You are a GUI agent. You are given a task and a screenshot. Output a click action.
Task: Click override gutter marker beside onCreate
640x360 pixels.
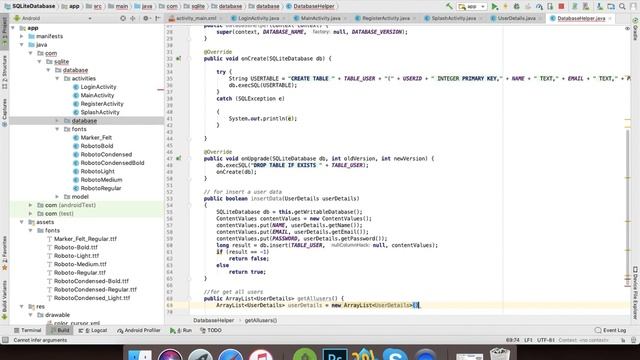(x=178, y=59)
